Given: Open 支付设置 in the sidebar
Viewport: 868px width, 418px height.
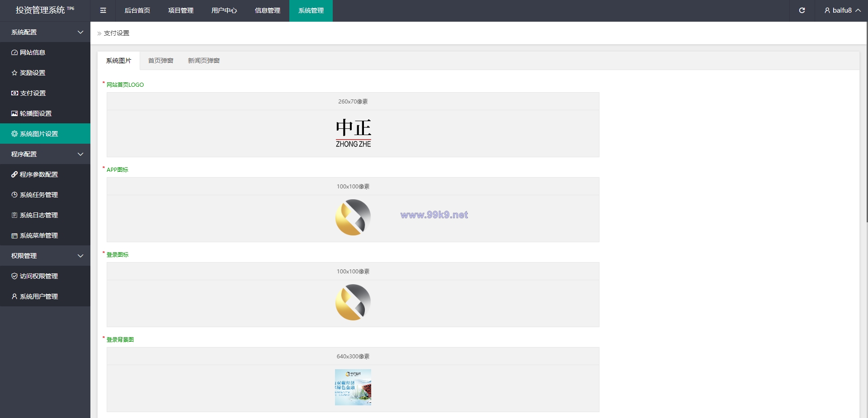Looking at the screenshot, I should point(45,93).
